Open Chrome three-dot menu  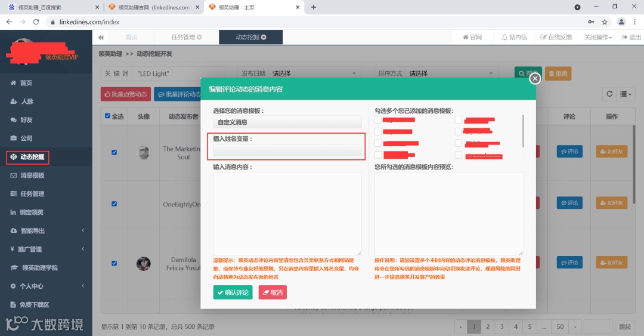coord(634,22)
